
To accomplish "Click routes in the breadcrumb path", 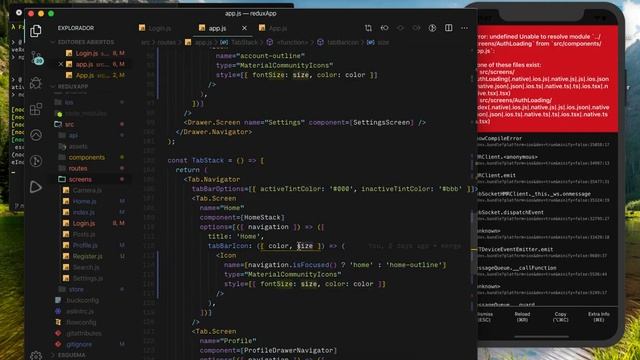I will tap(166, 42).
